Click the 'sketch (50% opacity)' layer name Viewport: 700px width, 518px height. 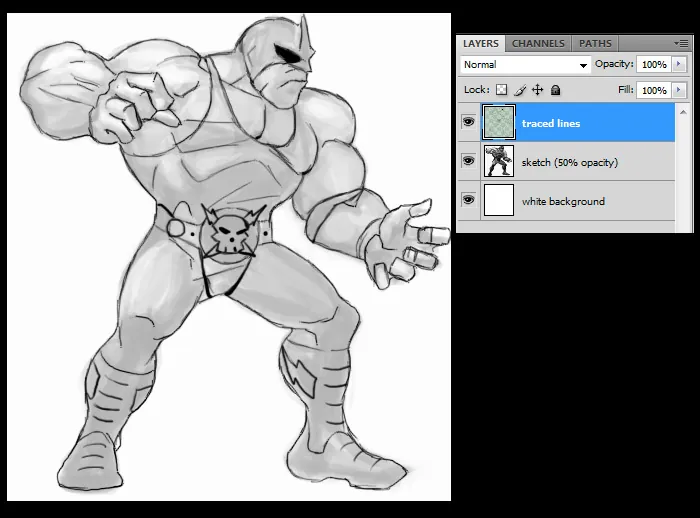coord(570,163)
